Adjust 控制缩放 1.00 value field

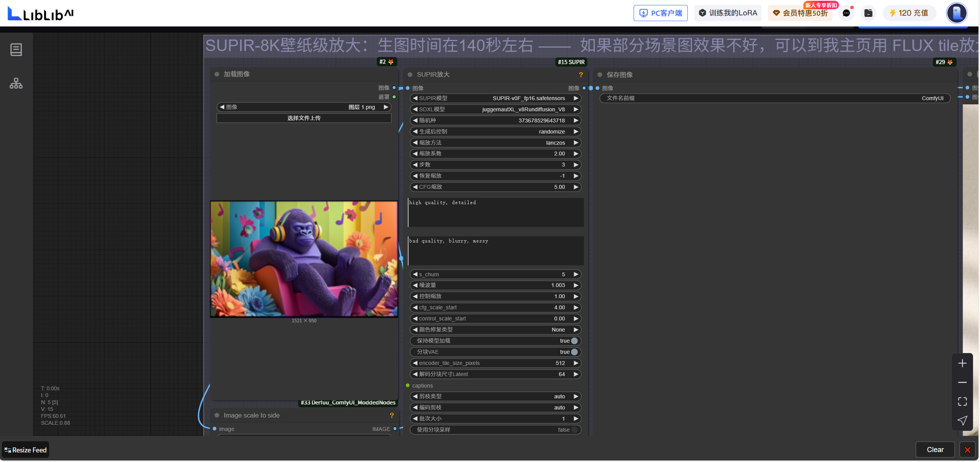[495, 296]
